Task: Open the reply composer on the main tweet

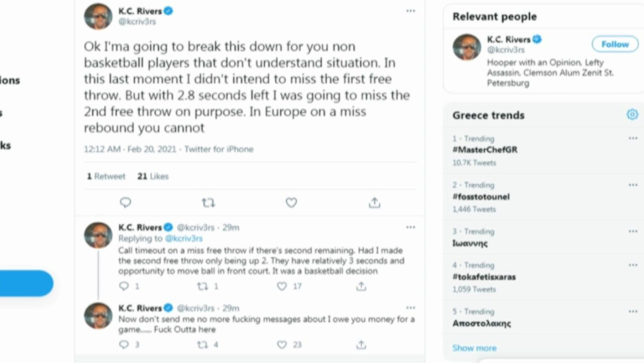Action: [x=125, y=202]
